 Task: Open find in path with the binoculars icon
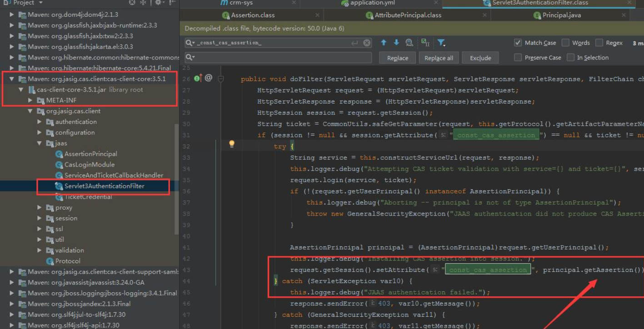click(409, 43)
